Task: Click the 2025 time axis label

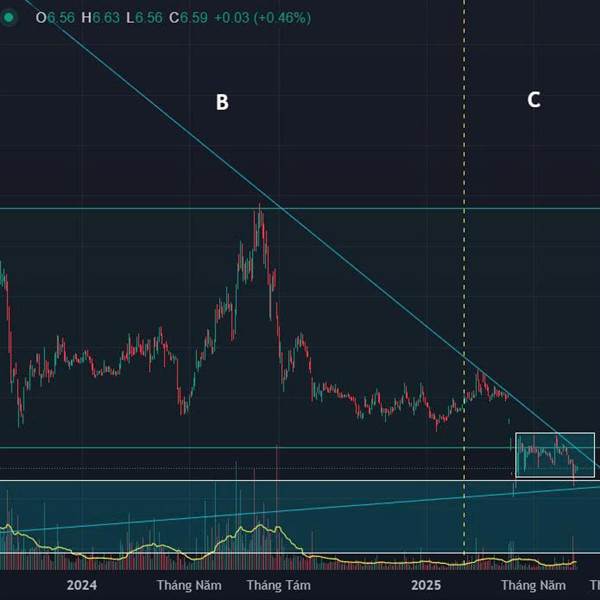Action: [426, 585]
